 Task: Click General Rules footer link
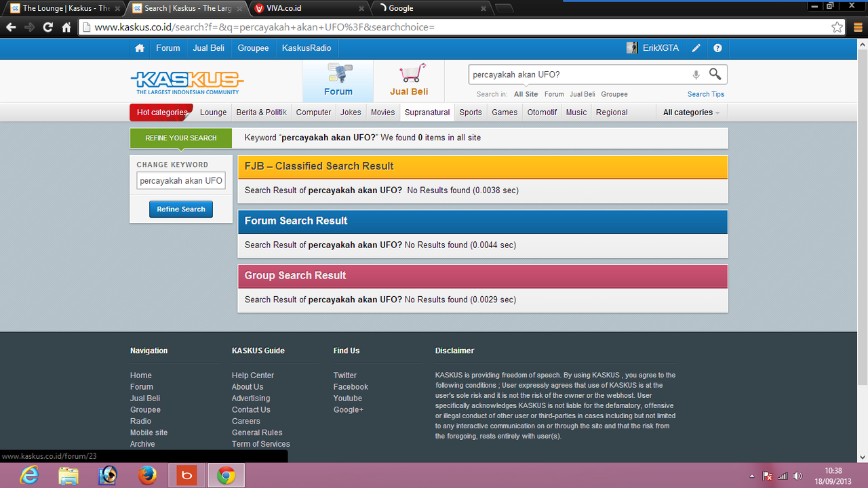point(257,432)
